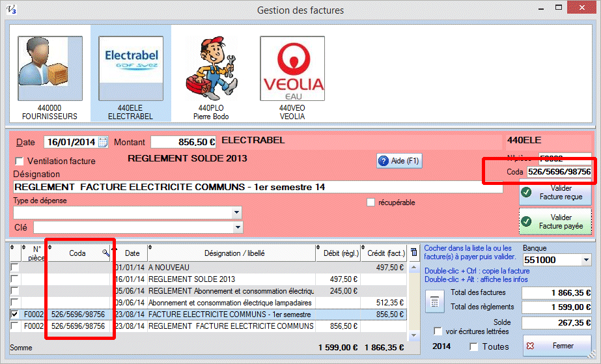Screen dimensions: 601x364
Task: Select Abonnement et consommation électrique lampadaires row
Action: 230,303
